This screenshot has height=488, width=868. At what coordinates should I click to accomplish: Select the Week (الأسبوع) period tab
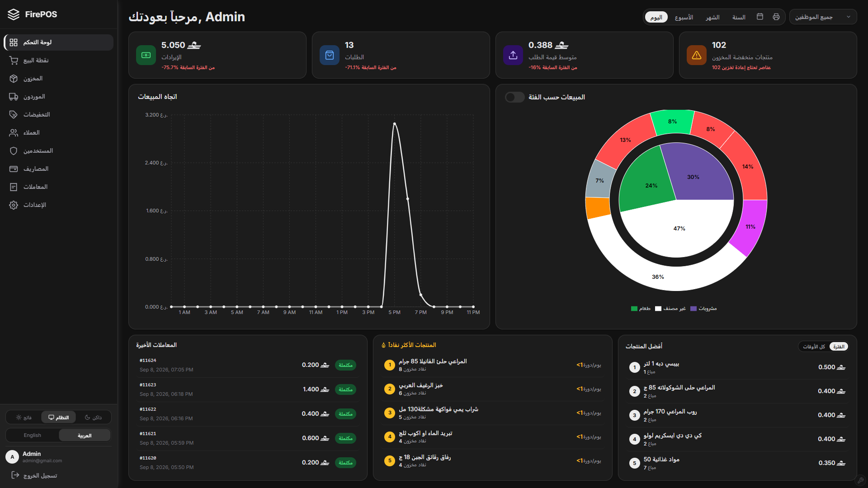(x=684, y=17)
